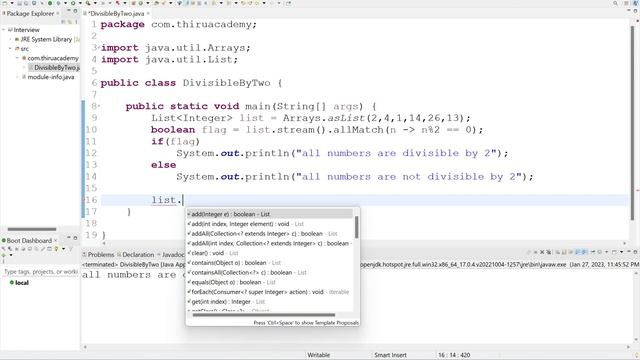Toggle Word Wrap in the console toolbar
Viewport: 640px width, 360px height.
[x=570, y=252]
